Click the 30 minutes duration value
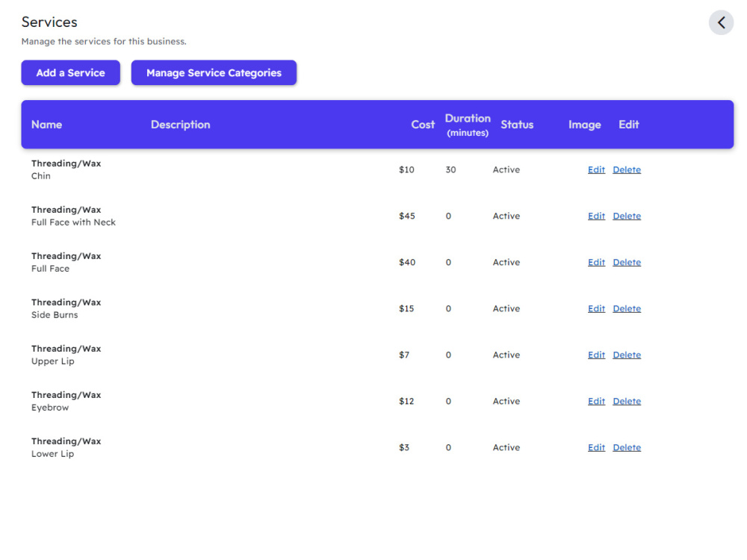Image resolution: width=747 pixels, height=560 pixels. point(450,169)
